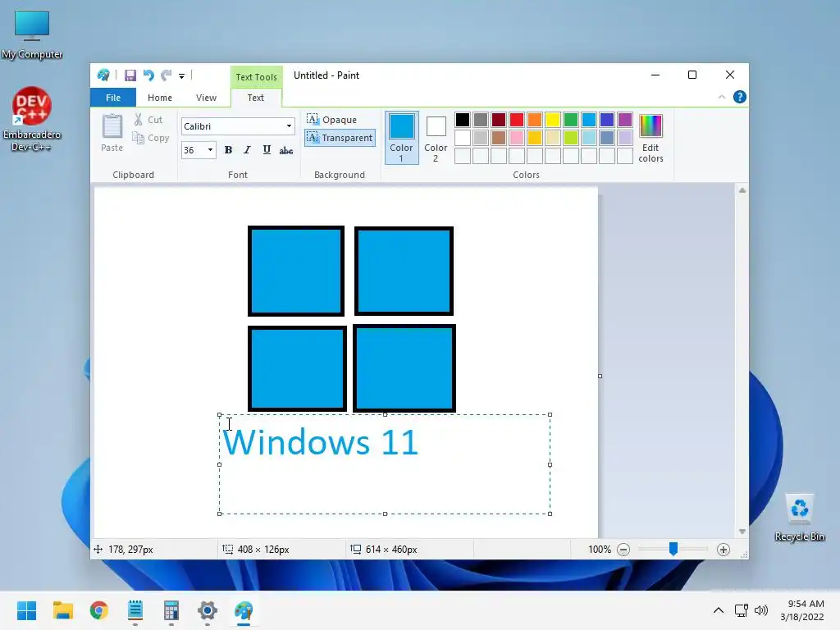
Task: Select the Text ribbon tab
Action: click(256, 98)
